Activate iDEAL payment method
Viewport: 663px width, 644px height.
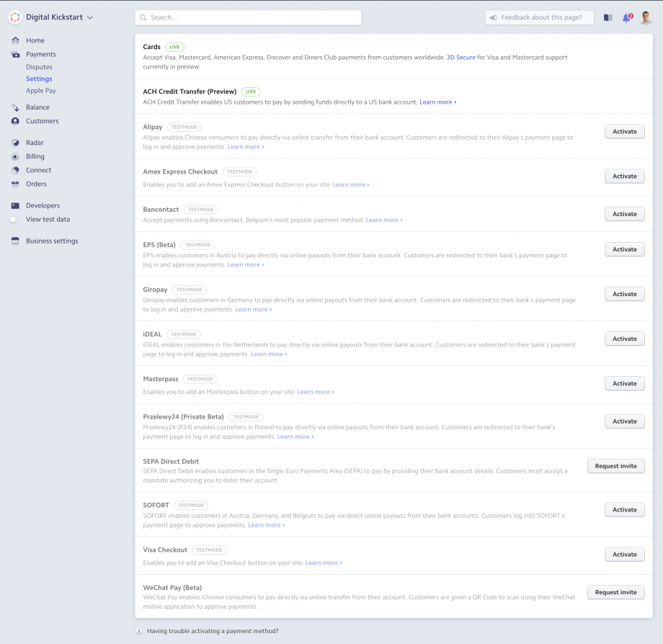point(625,339)
